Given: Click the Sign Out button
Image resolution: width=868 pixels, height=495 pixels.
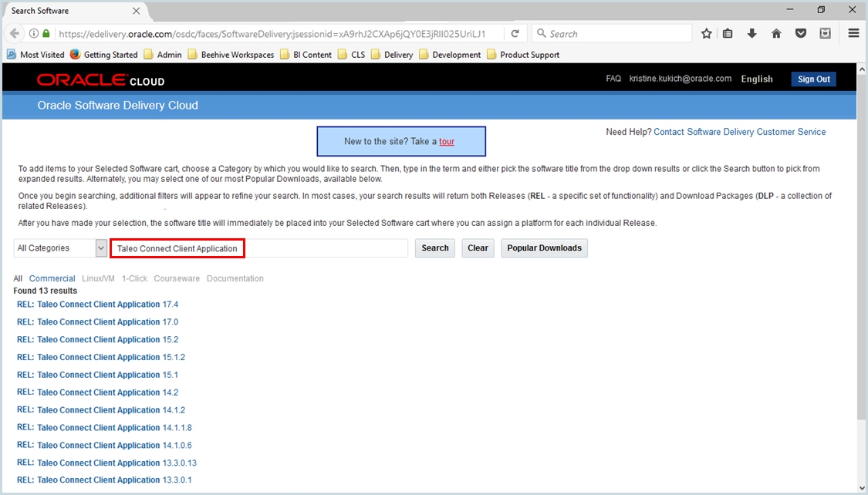Looking at the screenshot, I should click(x=813, y=79).
